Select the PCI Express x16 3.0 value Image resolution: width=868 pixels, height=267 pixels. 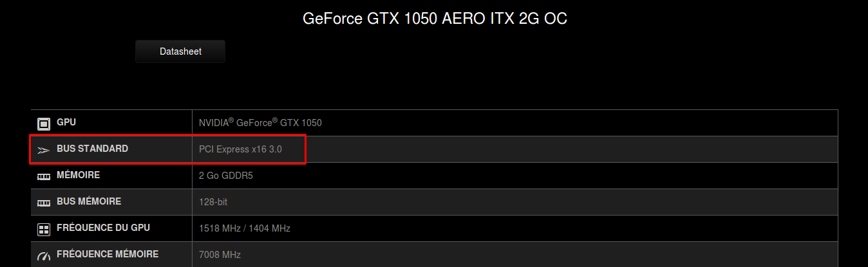pyautogui.click(x=240, y=149)
